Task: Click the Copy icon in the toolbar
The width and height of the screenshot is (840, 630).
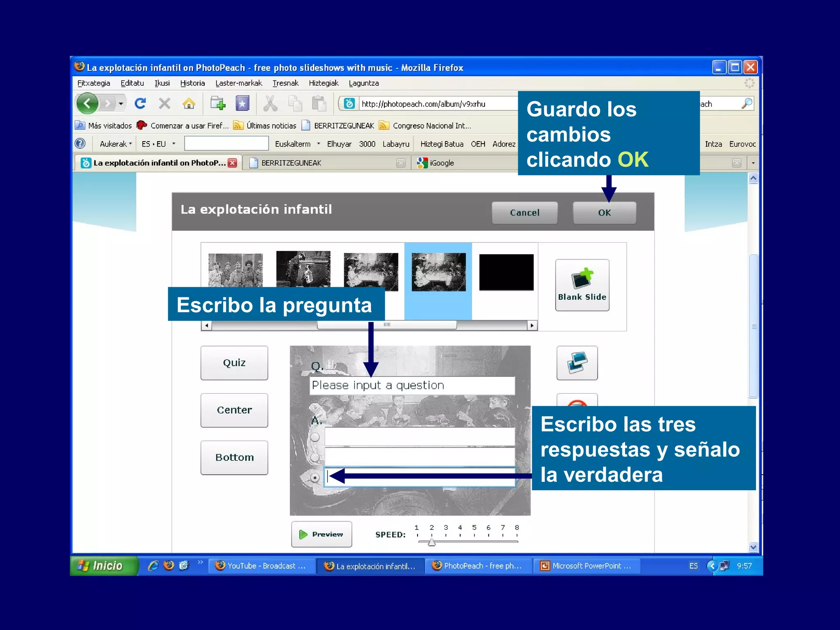Action: click(x=295, y=103)
